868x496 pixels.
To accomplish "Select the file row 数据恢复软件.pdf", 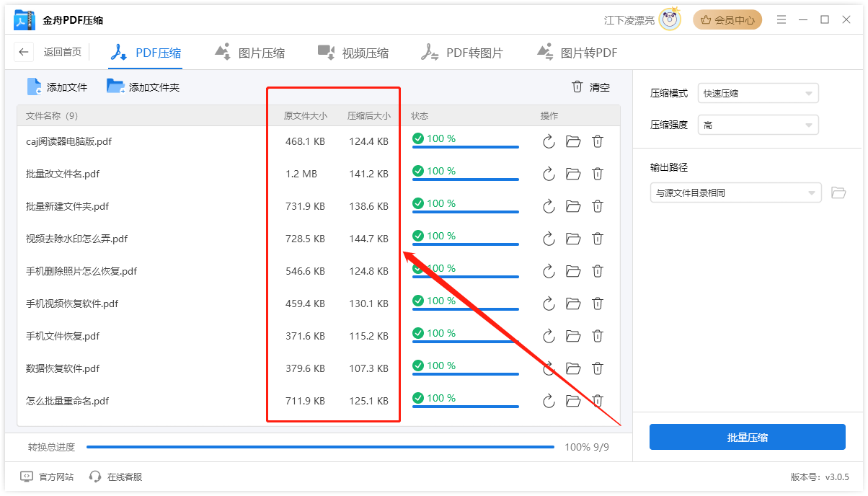I will tap(318, 369).
